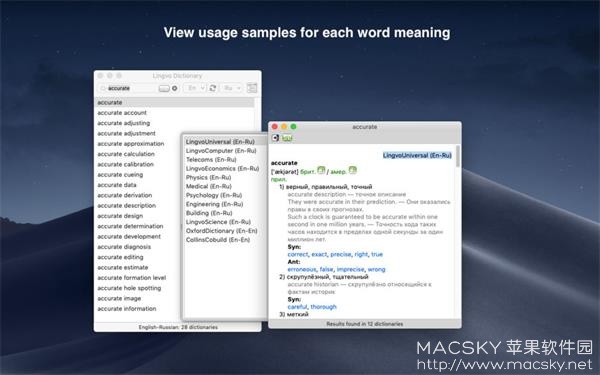This screenshot has height=375, width=600.
Task: Choose Building (En-Ru) dictionary
Action: 209,213
